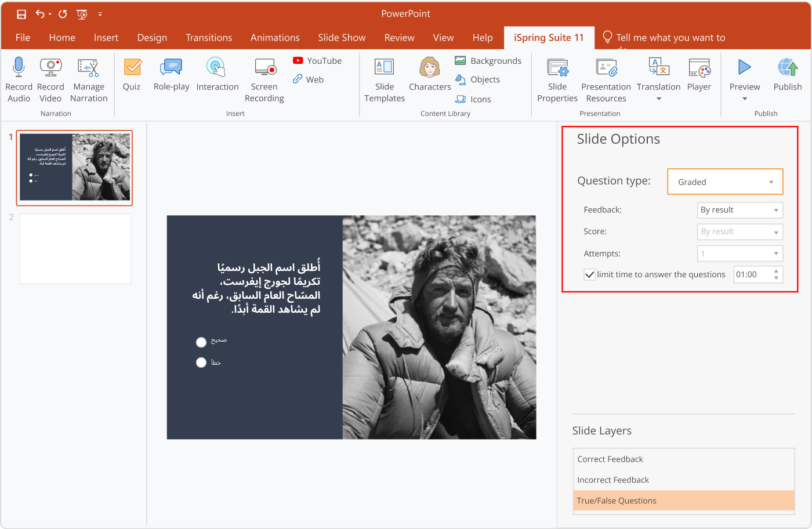Click the Tell me what you want field
Viewport: 812px width, 529px height.
pos(664,38)
